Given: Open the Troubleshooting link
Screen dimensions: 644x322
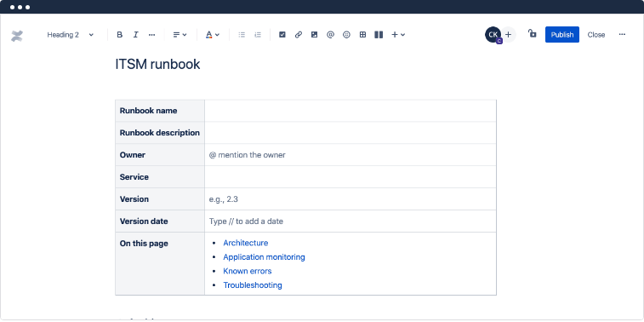Looking at the screenshot, I should (253, 285).
